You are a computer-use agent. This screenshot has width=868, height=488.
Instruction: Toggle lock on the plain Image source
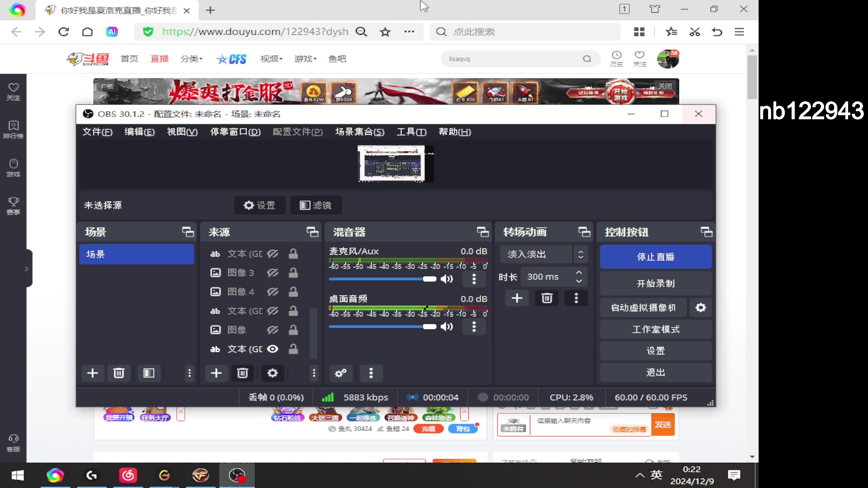point(293,330)
